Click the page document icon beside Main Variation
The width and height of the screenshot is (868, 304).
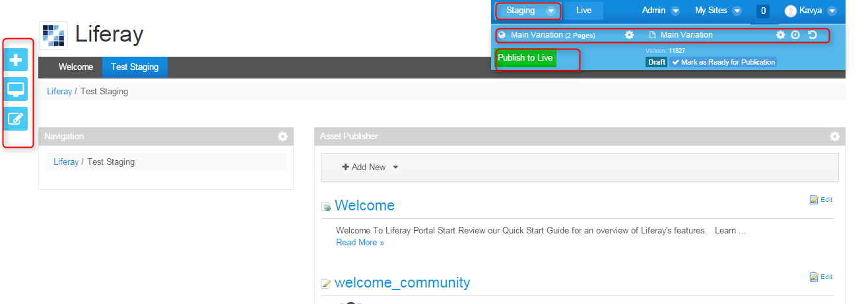coord(653,35)
